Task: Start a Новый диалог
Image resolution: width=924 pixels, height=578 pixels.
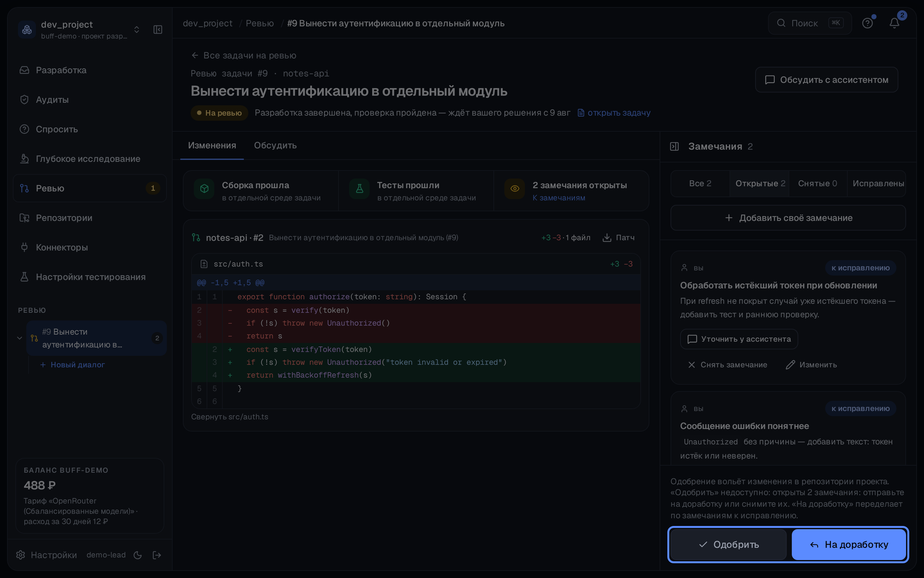Action: (x=73, y=365)
